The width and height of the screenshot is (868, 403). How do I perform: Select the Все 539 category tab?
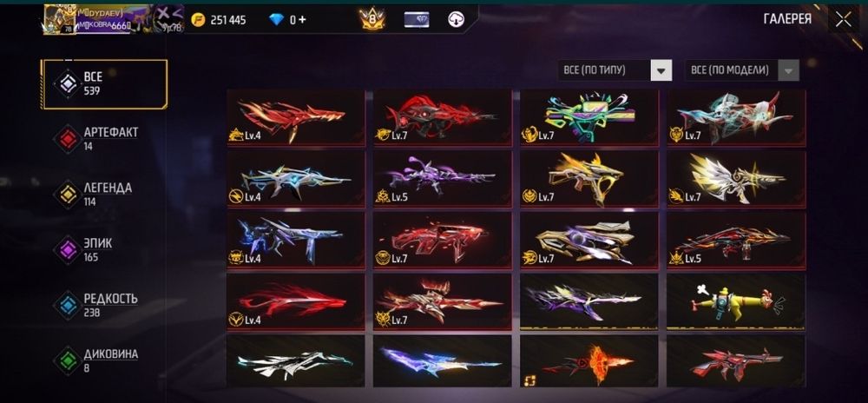click(105, 84)
